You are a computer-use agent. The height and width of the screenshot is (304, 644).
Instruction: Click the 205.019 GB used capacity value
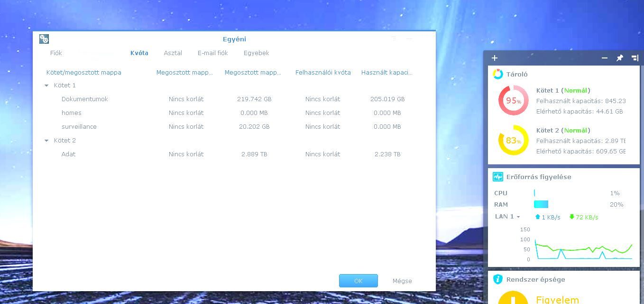coord(387,99)
